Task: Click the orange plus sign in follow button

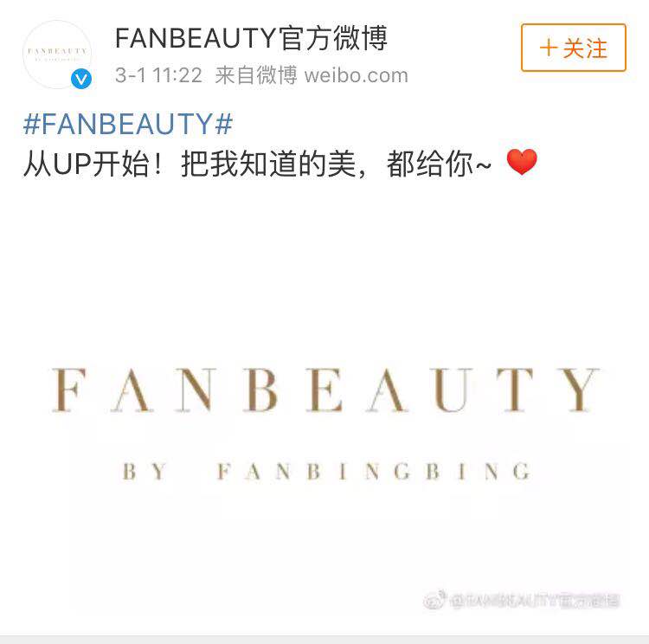Action: 549,48
